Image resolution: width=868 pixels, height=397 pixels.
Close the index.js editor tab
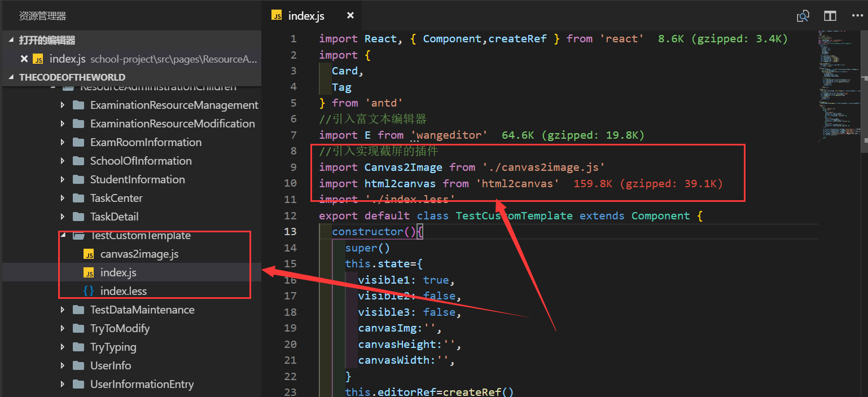point(350,16)
